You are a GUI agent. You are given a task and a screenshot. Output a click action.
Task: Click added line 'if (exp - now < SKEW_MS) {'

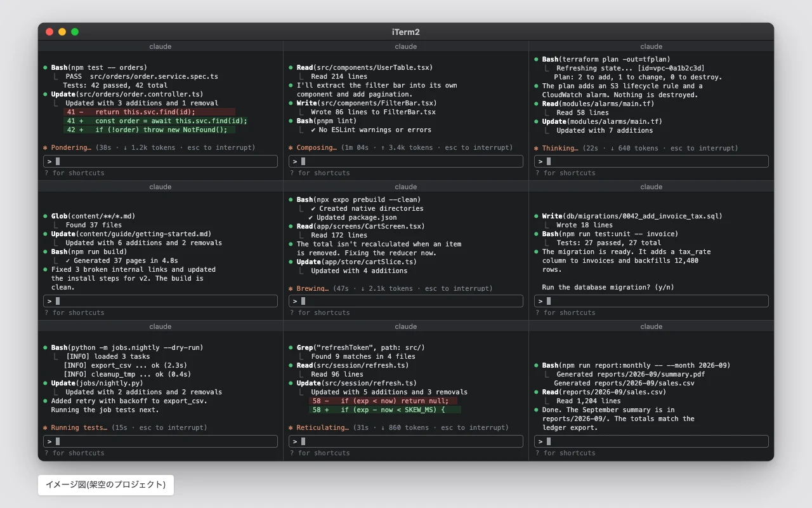(x=385, y=410)
